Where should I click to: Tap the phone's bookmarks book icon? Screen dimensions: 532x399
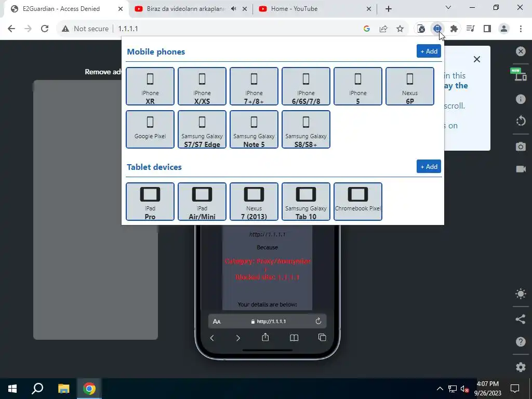click(294, 338)
